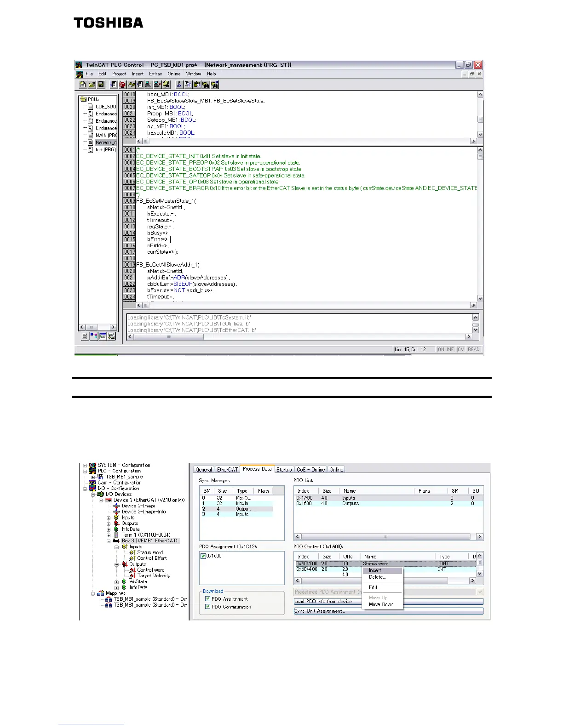563x728 pixels.
Task: Open the Online menu
Action: point(174,74)
